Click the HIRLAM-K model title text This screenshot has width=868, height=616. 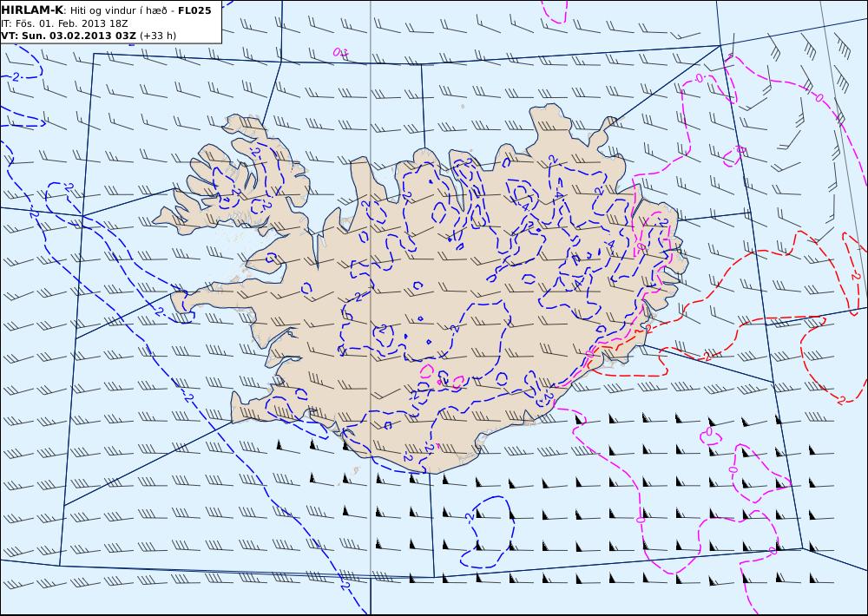(32, 10)
